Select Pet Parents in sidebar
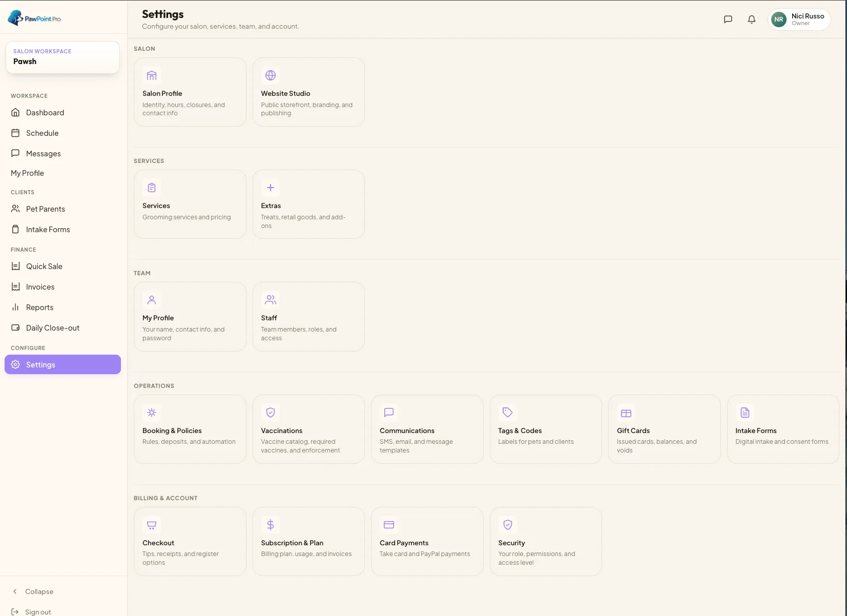This screenshot has width=847, height=616. point(63,209)
